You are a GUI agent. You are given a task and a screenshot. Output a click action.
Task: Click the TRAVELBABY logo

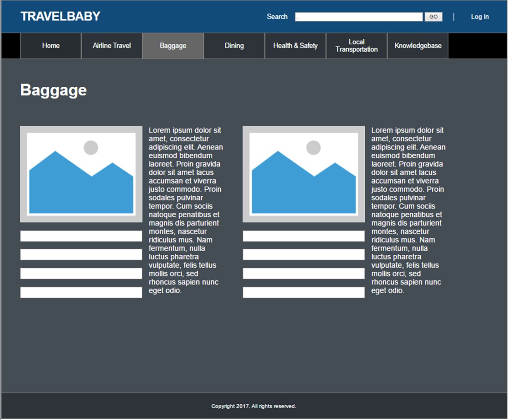pyautogui.click(x=59, y=16)
